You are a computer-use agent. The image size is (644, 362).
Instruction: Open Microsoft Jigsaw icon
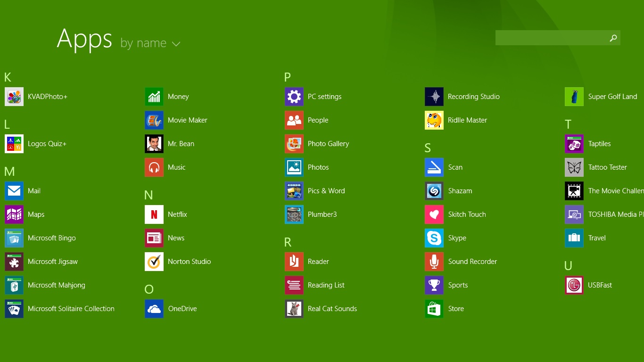pyautogui.click(x=14, y=262)
